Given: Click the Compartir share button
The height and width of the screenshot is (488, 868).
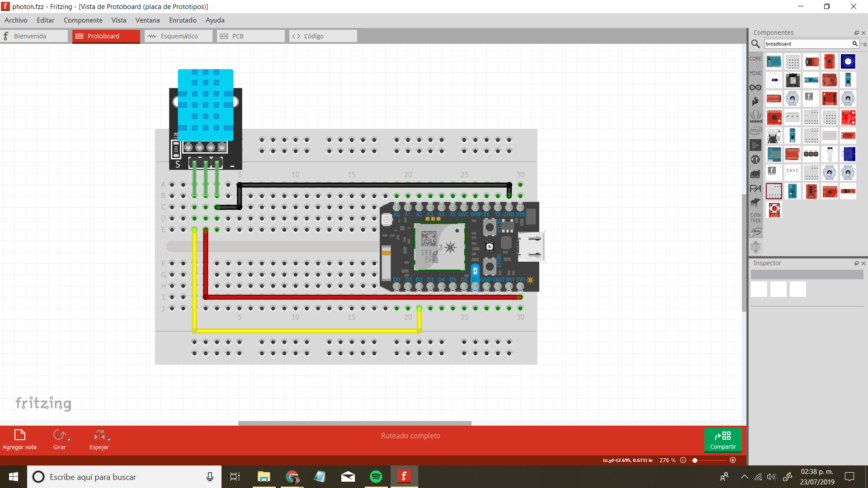Looking at the screenshot, I should click(x=723, y=440).
